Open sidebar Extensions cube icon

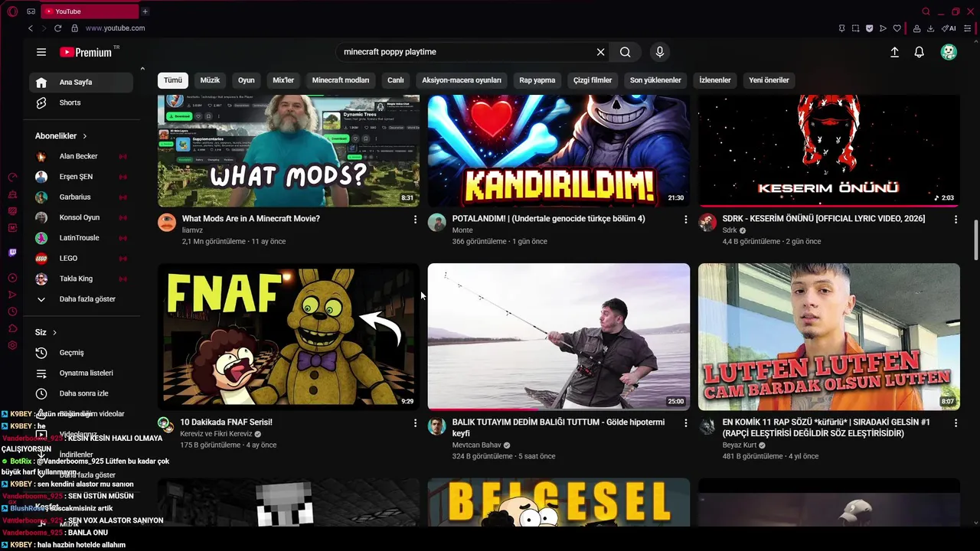(12, 328)
